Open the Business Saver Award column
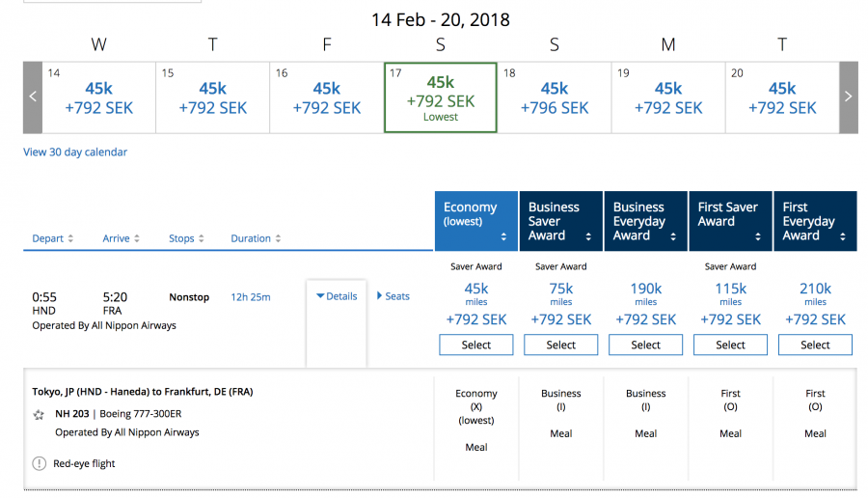The image size is (868, 498). point(560,221)
